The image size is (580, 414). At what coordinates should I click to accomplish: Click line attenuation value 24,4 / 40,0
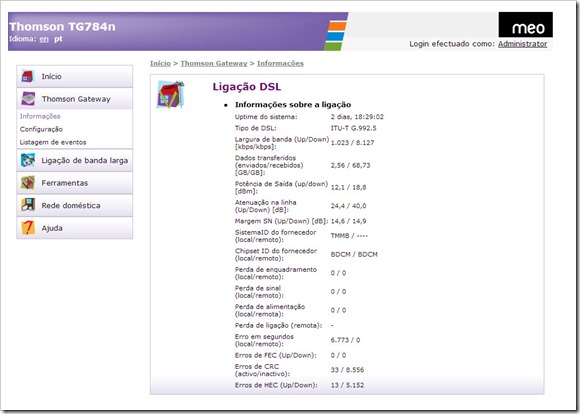pyautogui.click(x=348, y=206)
